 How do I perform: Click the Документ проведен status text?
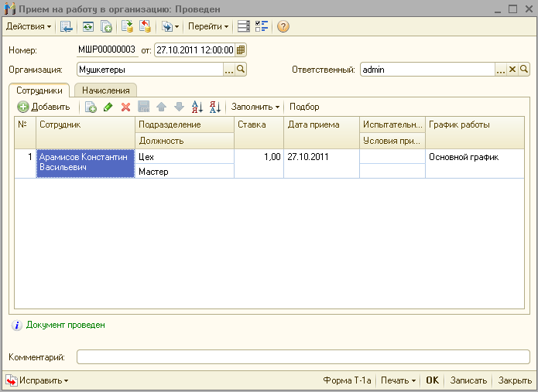tap(66, 325)
